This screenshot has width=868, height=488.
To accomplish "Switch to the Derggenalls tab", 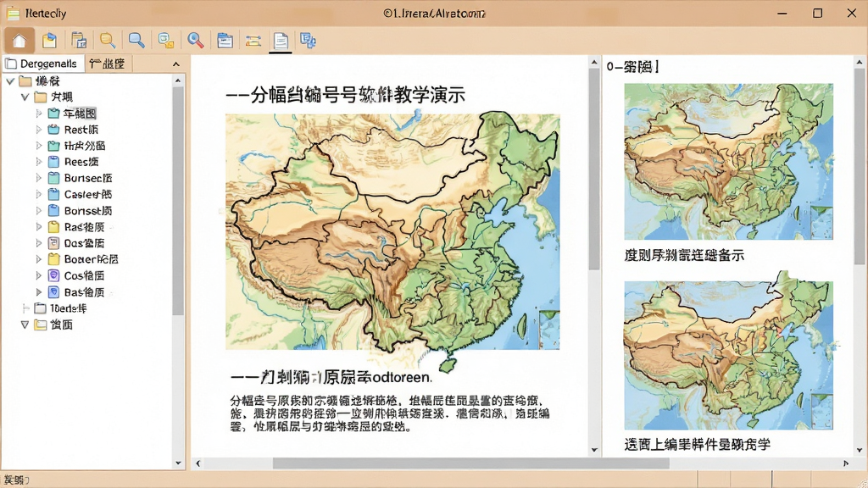I will (x=43, y=64).
